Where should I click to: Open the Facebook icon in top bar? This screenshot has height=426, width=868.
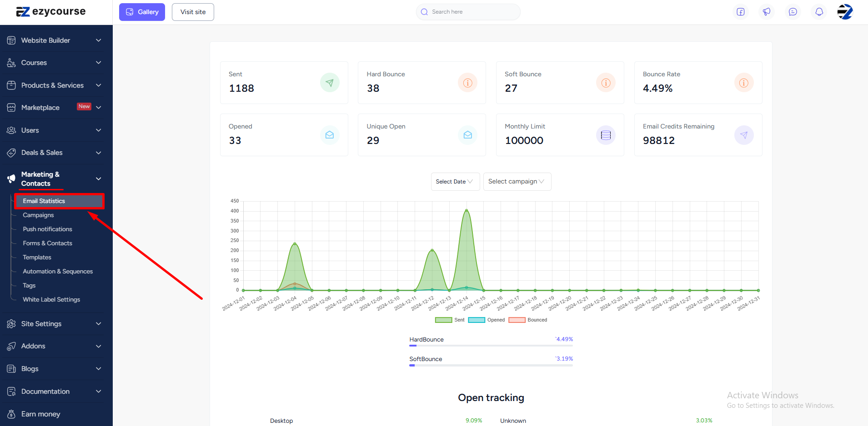click(x=741, y=12)
